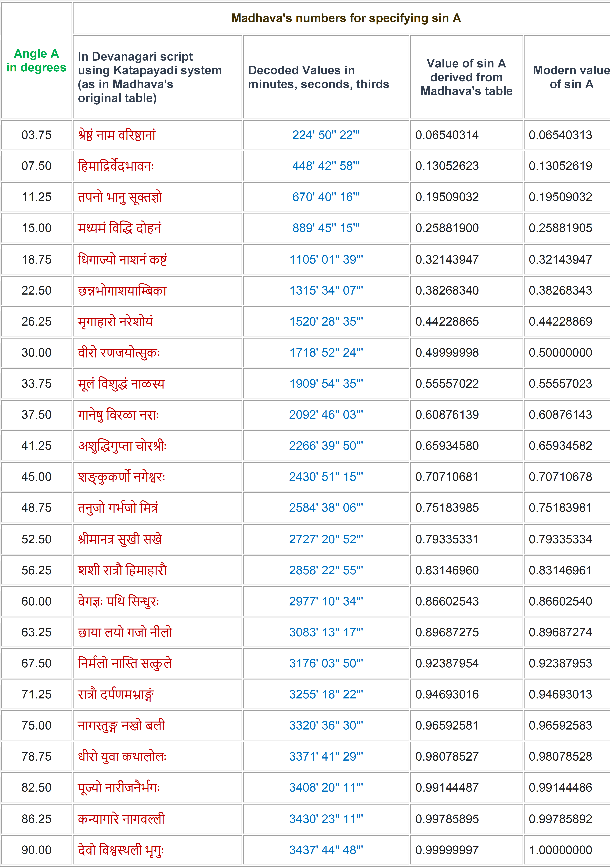
Task: Click the modern value 1.00000000
Action: click(560, 850)
